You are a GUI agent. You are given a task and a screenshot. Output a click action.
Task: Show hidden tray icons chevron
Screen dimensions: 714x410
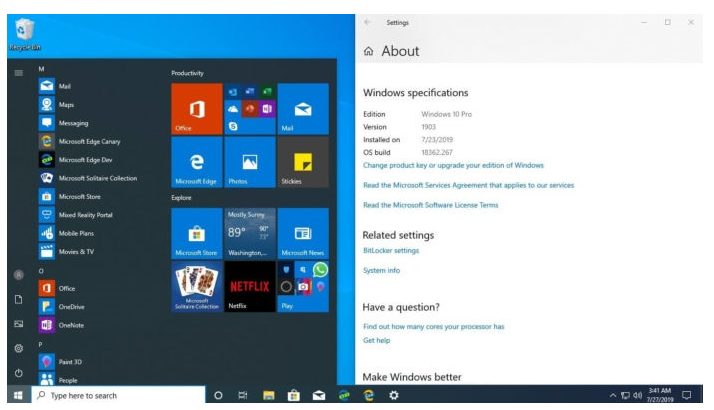(x=613, y=395)
